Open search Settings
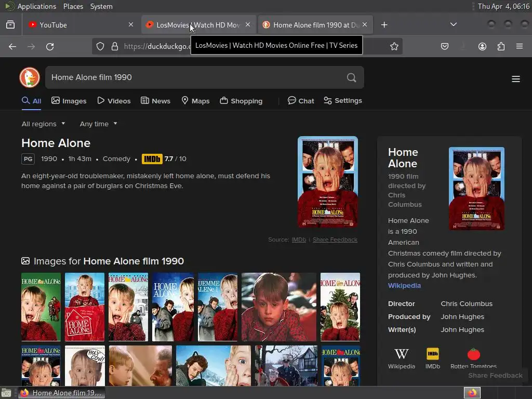 coord(343,101)
